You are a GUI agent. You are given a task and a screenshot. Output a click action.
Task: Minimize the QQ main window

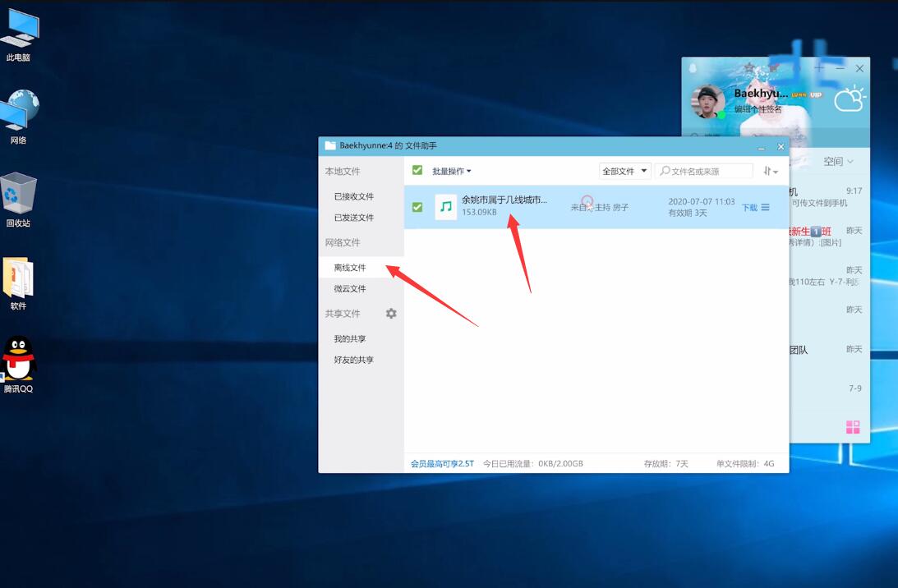840,68
